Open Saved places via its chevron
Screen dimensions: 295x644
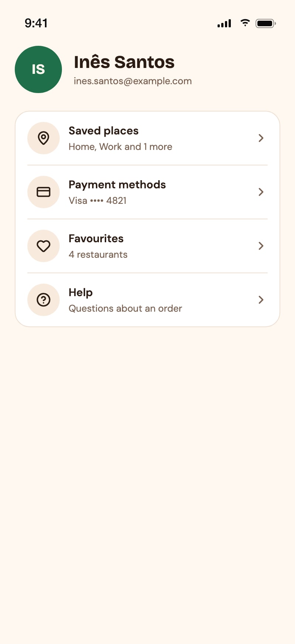pos(261,138)
